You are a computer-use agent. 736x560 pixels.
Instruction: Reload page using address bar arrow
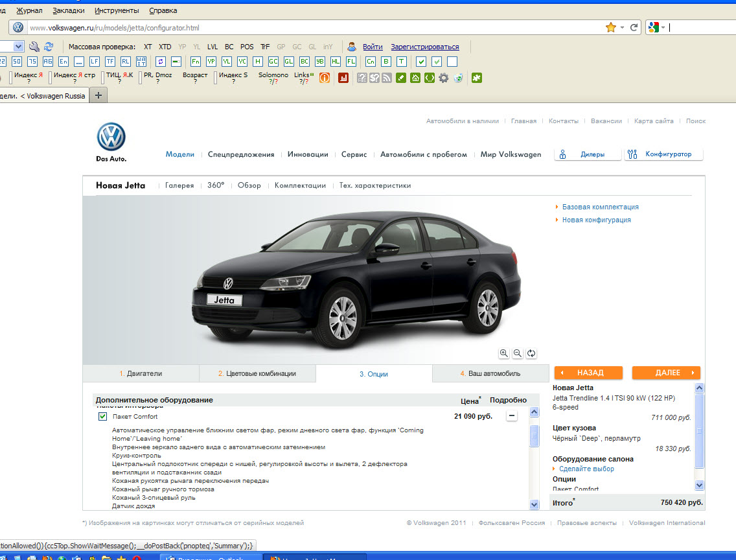pyautogui.click(x=634, y=28)
